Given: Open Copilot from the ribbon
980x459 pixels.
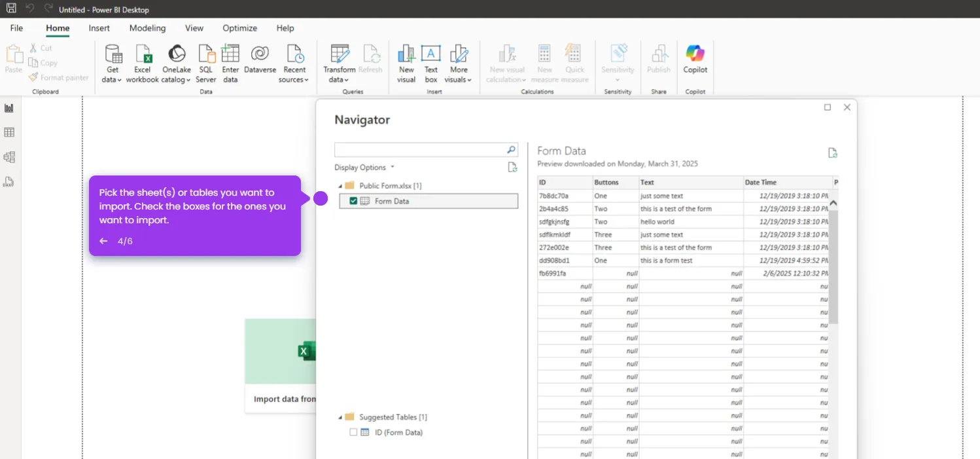Looking at the screenshot, I should pyautogui.click(x=695, y=60).
